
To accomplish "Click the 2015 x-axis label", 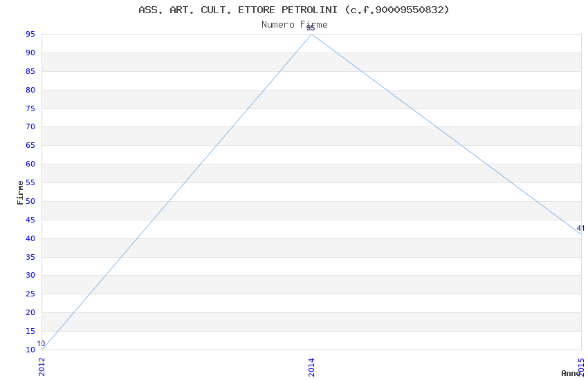I will coord(581,367).
